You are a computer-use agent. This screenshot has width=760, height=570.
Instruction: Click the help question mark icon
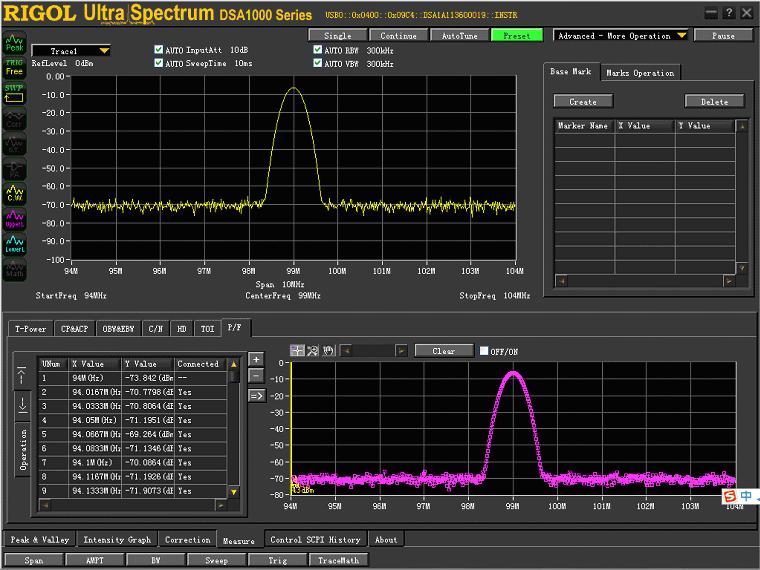coord(728,12)
